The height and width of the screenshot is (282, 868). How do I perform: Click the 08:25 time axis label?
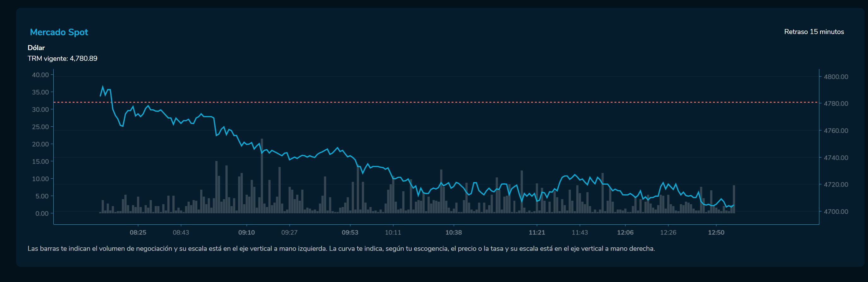pyautogui.click(x=138, y=233)
